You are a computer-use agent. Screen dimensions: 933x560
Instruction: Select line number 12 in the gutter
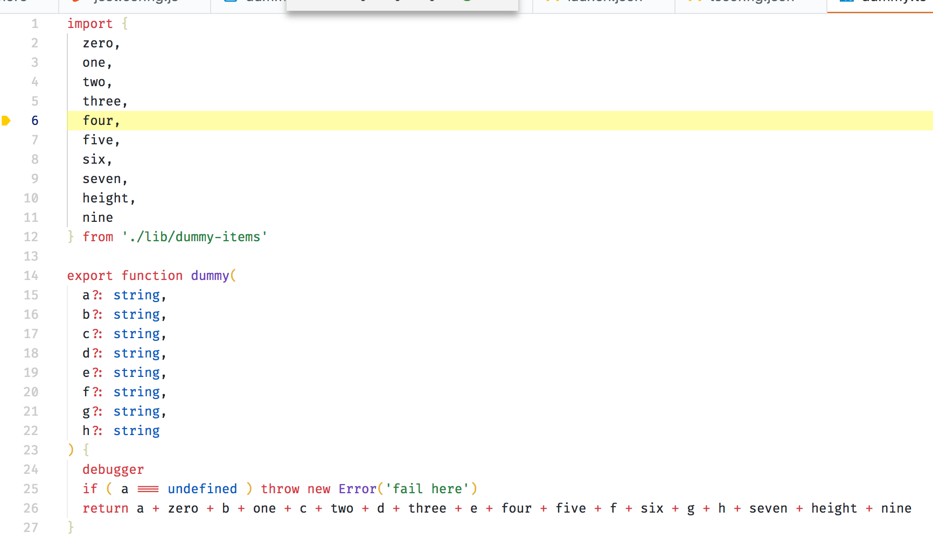coord(31,236)
